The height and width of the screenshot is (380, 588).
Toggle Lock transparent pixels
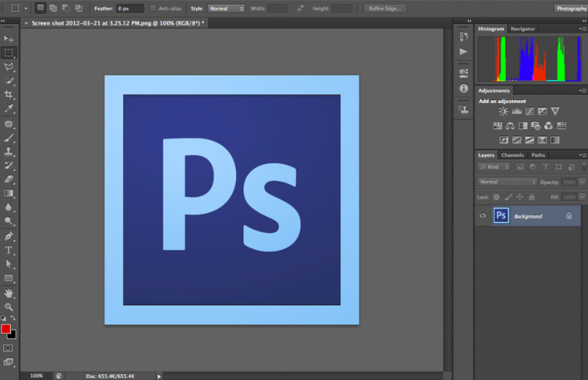(496, 197)
